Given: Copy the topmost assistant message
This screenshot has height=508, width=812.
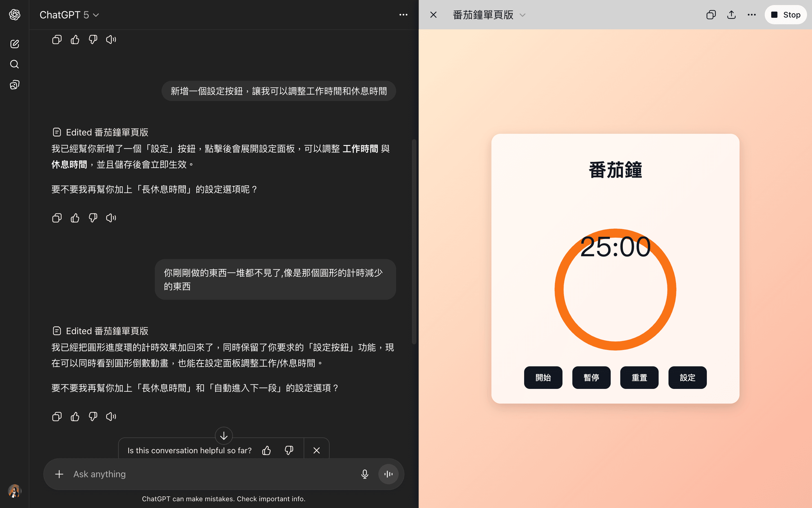Looking at the screenshot, I should pyautogui.click(x=57, y=40).
